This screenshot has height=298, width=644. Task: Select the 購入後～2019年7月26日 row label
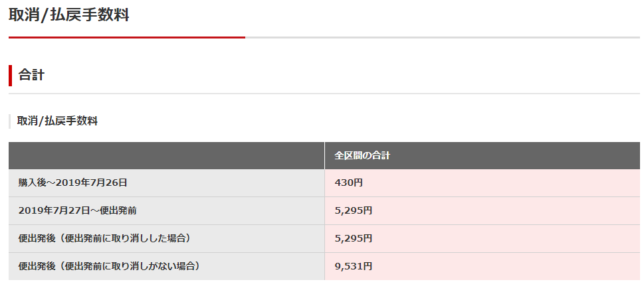click(x=72, y=183)
